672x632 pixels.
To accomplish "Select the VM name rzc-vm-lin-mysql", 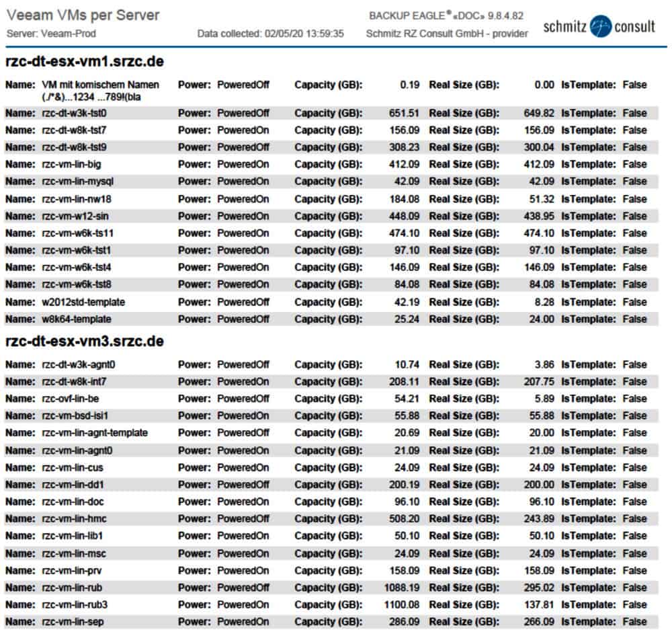I will (78, 182).
